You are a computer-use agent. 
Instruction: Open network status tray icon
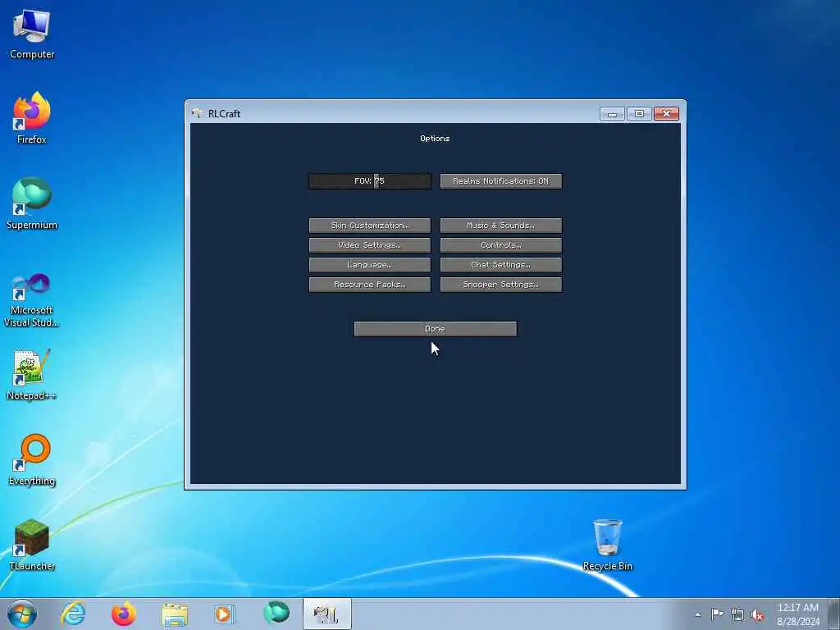tap(737, 615)
